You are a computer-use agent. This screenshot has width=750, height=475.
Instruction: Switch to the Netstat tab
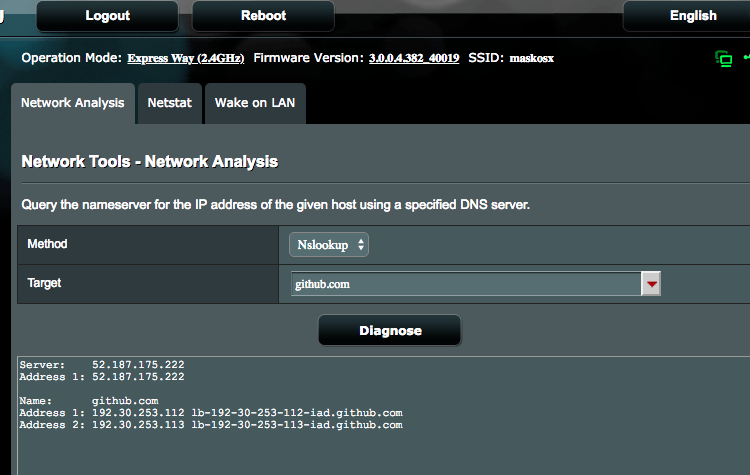pyautogui.click(x=169, y=103)
